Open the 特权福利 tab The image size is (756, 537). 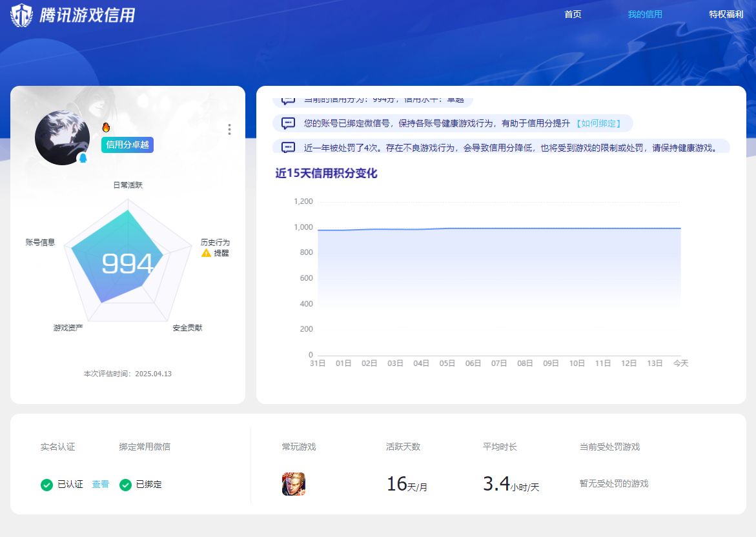click(x=726, y=14)
